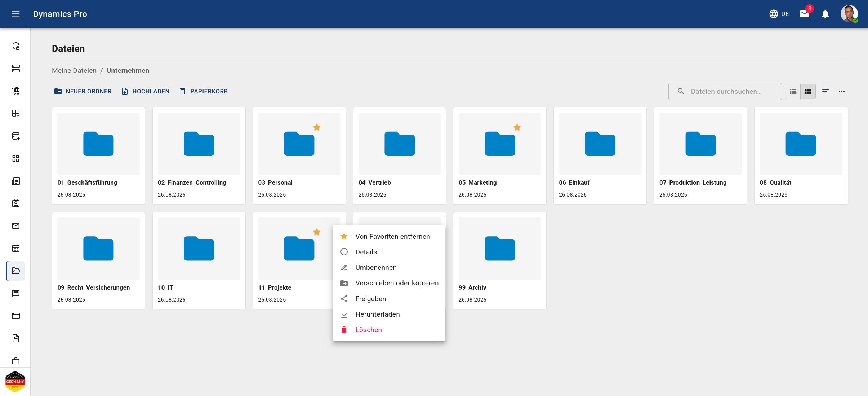
Task: Open the text document sidebar icon
Action: pyautogui.click(x=16, y=338)
